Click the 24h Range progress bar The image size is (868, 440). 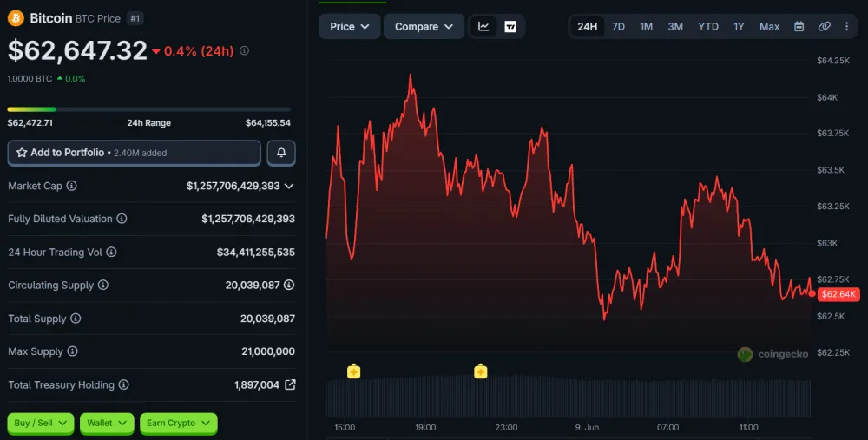pos(149,109)
